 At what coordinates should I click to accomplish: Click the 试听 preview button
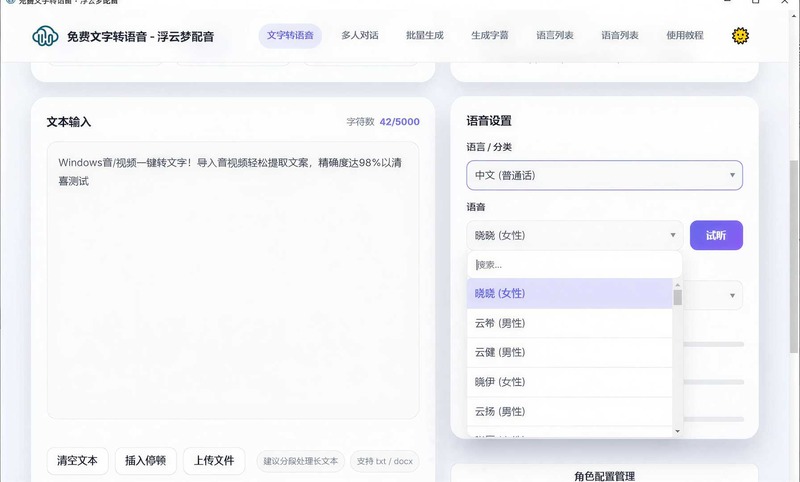pyautogui.click(x=716, y=235)
